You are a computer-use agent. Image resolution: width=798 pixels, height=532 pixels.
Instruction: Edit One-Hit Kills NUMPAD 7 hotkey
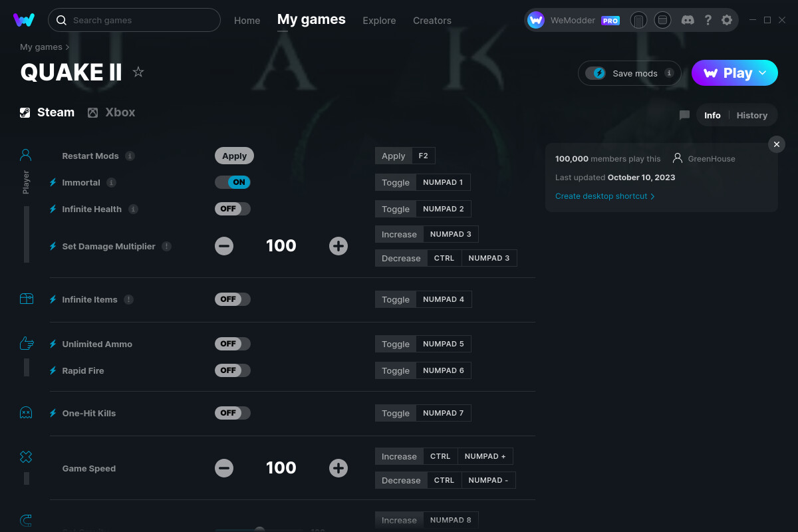pyautogui.click(x=444, y=413)
